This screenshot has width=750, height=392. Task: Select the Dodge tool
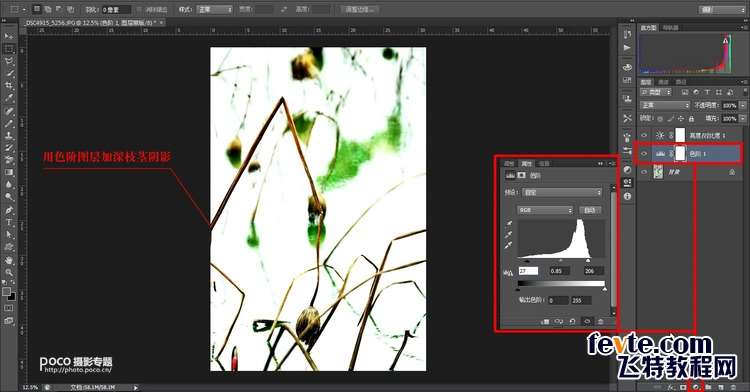click(9, 197)
